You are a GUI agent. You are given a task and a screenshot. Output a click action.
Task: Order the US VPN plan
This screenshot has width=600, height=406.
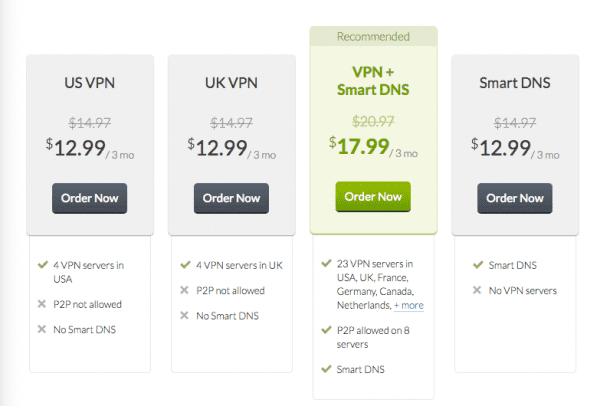click(x=90, y=198)
